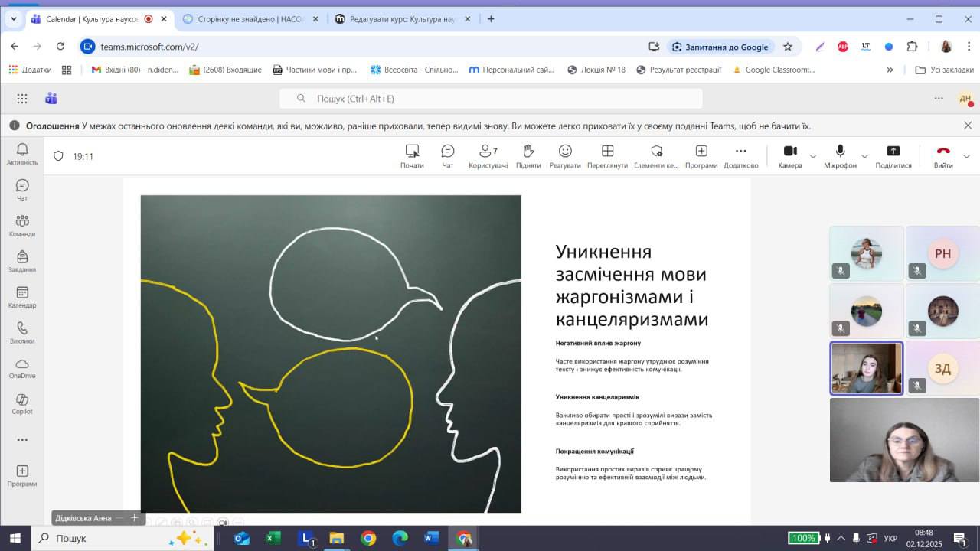Screen dimensions: 980x551
Task: Toggle the camera on or off
Action: click(x=790, y=156)
